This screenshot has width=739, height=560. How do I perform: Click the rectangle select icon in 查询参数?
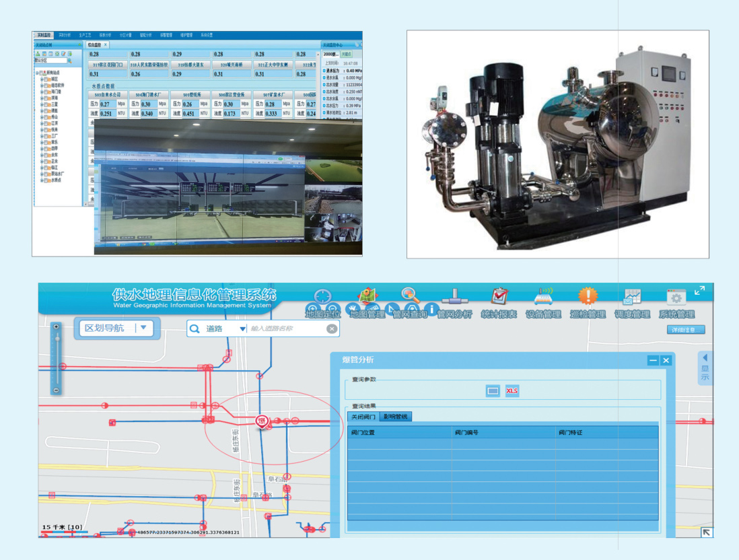pos(493,391)
